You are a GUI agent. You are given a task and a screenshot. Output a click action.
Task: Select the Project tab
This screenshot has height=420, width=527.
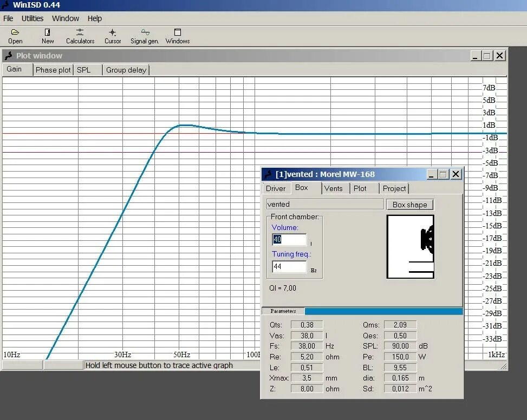coord(394,188)
